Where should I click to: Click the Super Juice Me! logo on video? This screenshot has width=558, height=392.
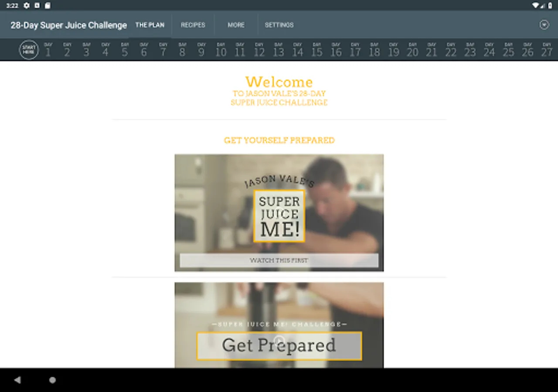pos(279,216)
